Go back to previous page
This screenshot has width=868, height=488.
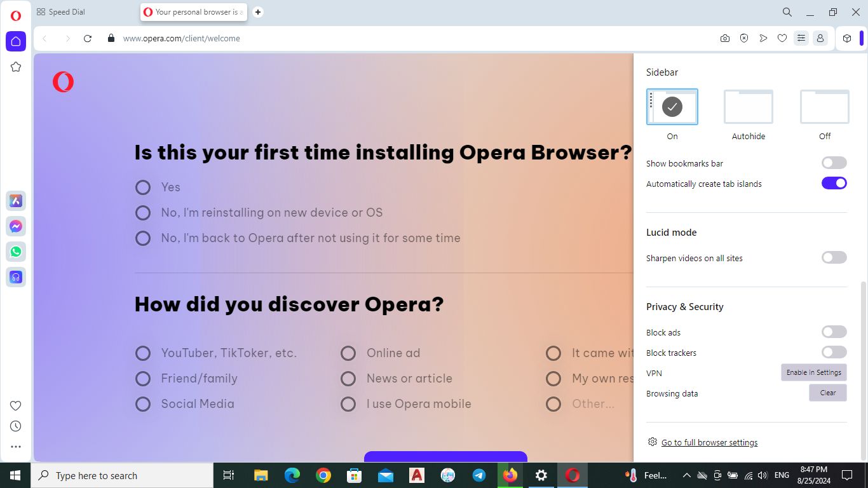[44, 38]
